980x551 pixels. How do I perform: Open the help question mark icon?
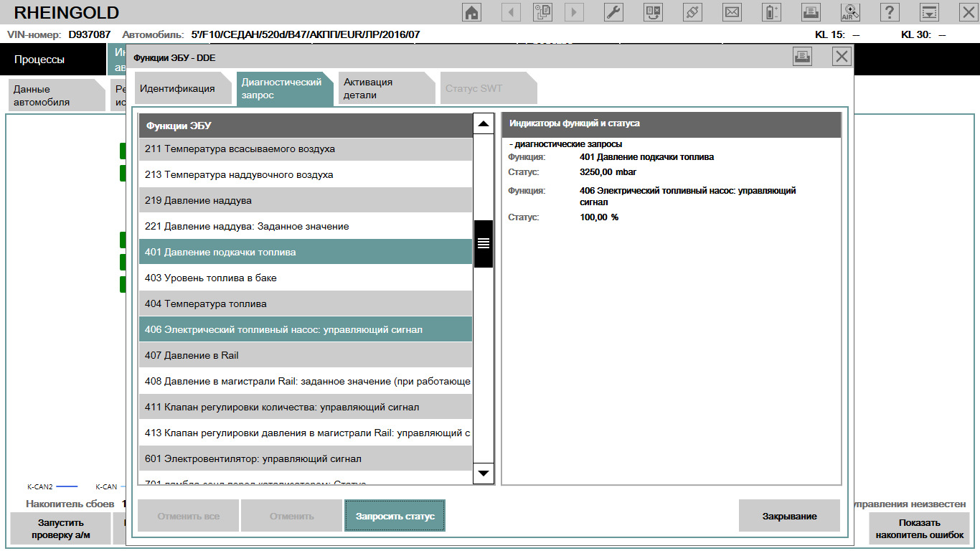click(x=890, y=12)
